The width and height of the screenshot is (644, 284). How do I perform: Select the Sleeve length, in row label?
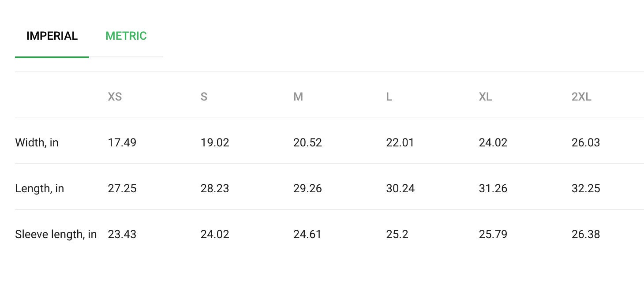pyautogui.click(x=56, y=234)
